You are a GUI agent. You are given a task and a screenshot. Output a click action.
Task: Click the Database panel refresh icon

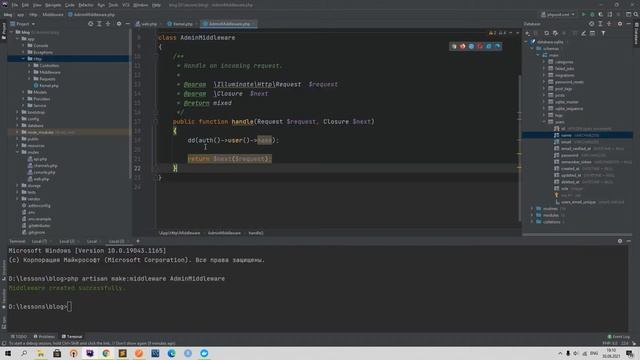pos(546,33)
